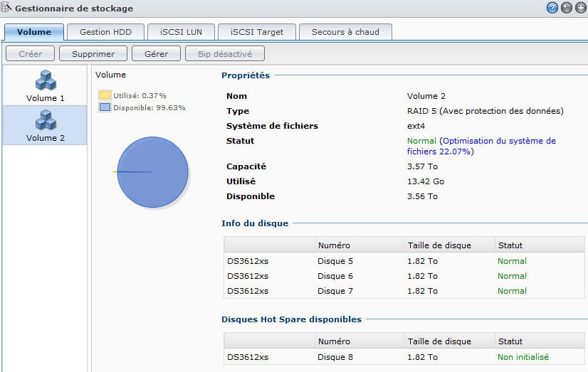Click the gray round minimize icon
This screenshot has height=372, width=588.
click(566, 9)
